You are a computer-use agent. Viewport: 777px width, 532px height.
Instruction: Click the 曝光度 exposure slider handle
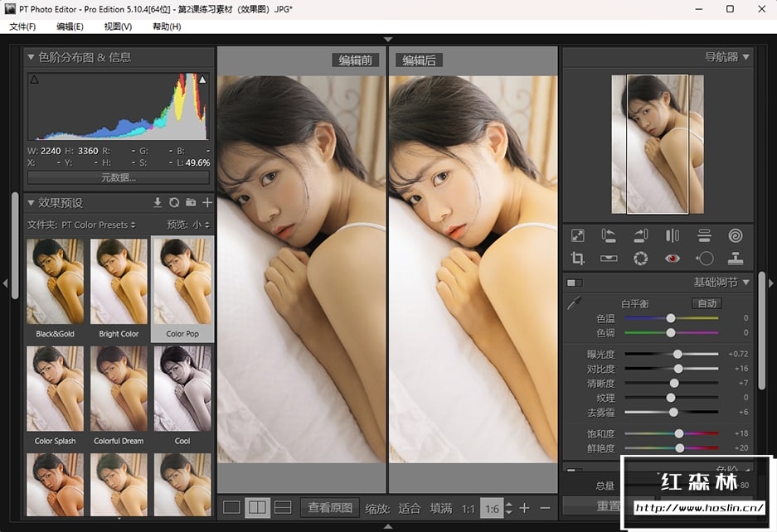click(x=678, y=354)
